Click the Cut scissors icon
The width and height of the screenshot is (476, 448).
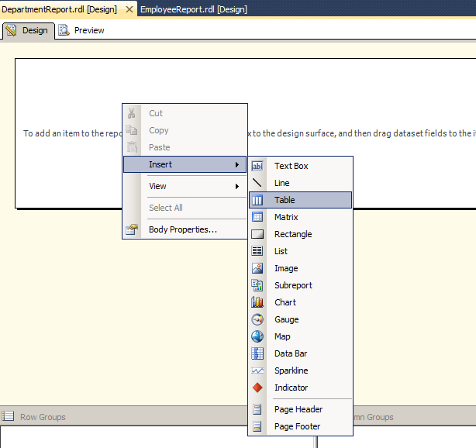[132, 113]
